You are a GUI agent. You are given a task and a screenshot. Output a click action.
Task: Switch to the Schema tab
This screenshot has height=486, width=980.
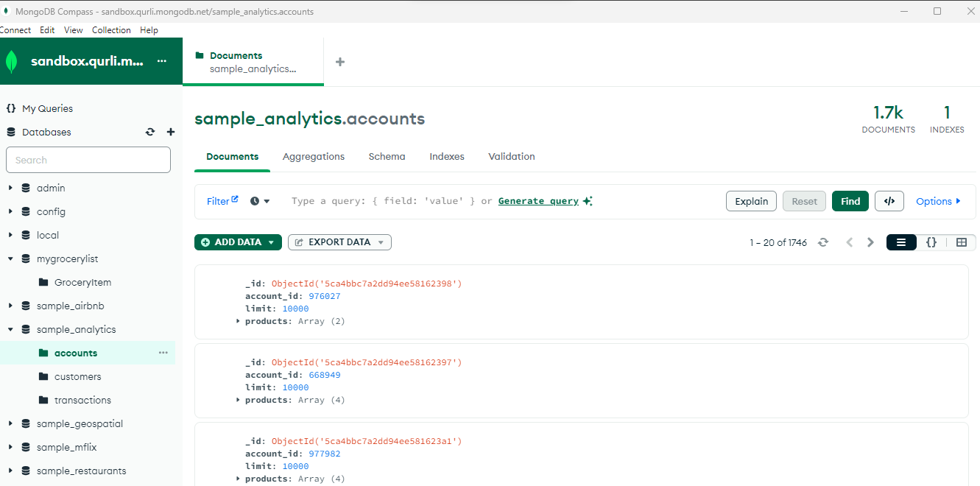click(387, 157)
